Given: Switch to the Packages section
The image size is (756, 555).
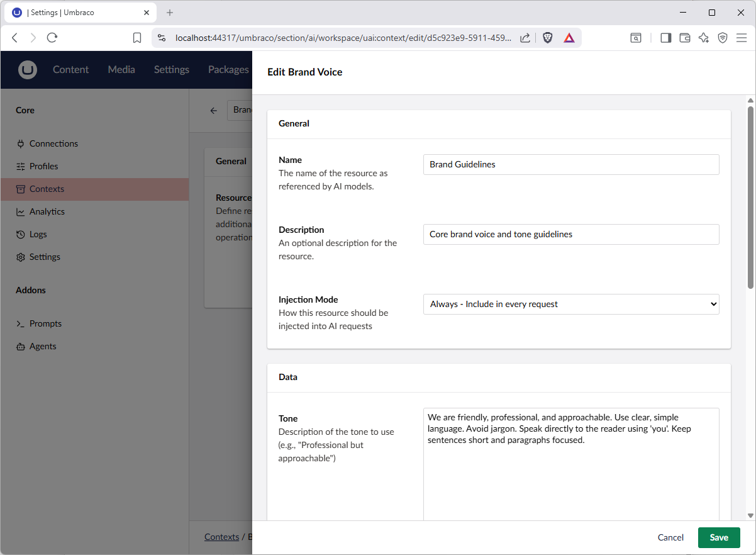Looking at the screenshot, I should point(228,70).
